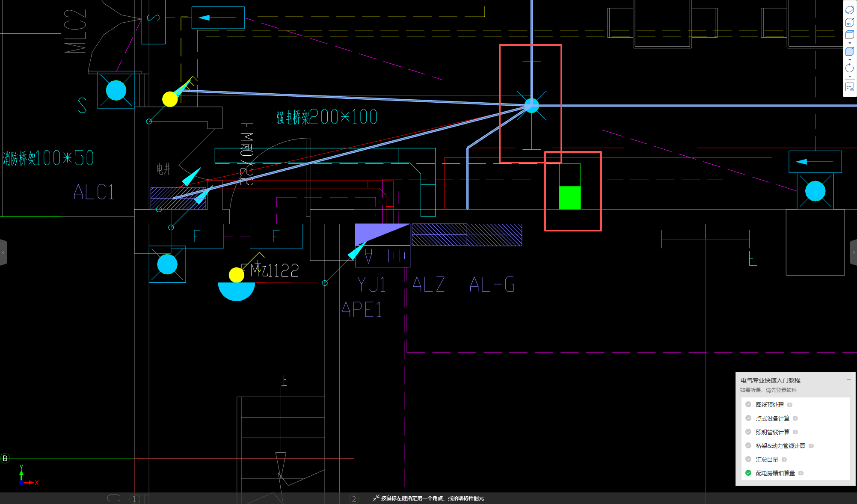Select the FMz1122 door label
This screenshot has height=504, width=857.
270,270
